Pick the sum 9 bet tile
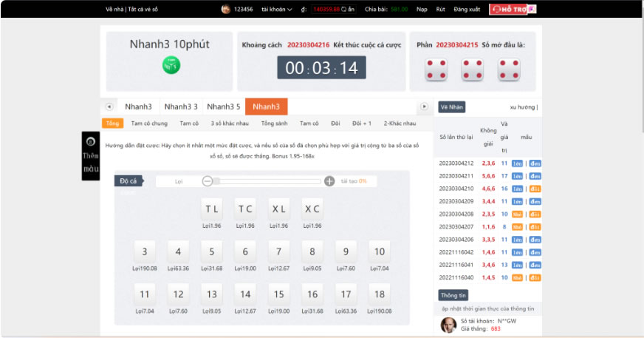This screenshot has height=338, width=644. click(346, 251)
